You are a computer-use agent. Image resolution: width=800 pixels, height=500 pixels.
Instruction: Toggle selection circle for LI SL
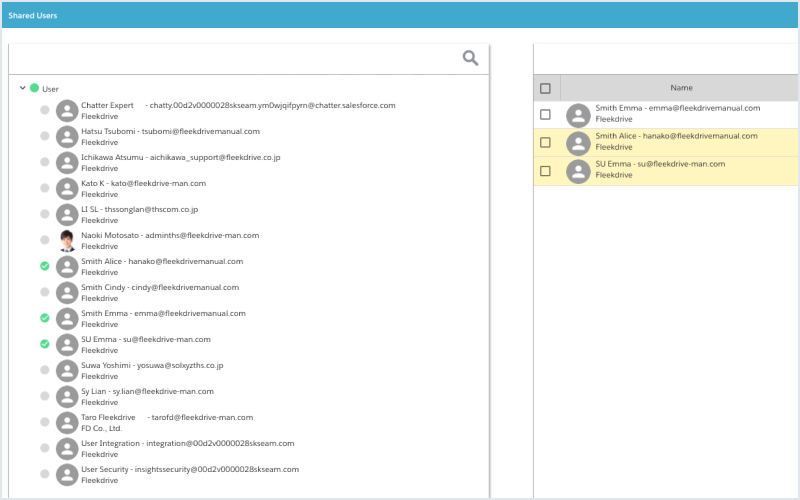point(45,214)
